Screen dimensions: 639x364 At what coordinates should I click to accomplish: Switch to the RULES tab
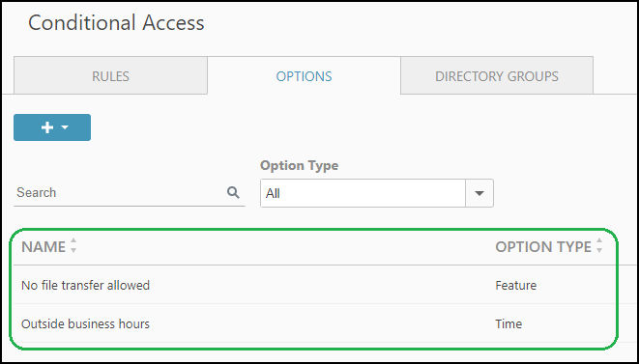(110, 75)
